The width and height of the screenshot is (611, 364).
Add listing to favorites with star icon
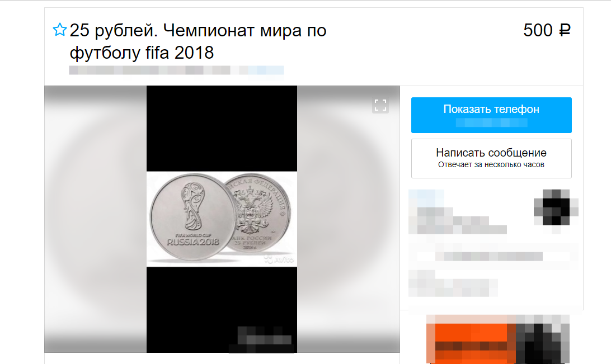(x=60, y=30)
